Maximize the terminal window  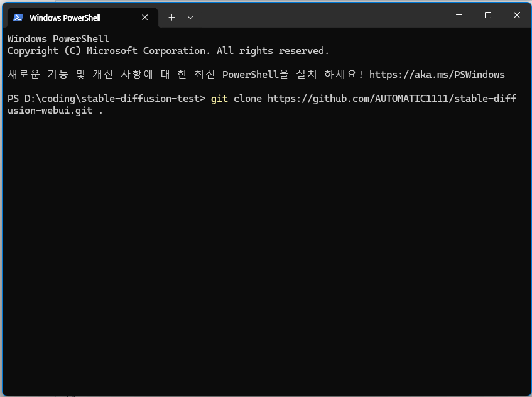(x=488, y=15)
